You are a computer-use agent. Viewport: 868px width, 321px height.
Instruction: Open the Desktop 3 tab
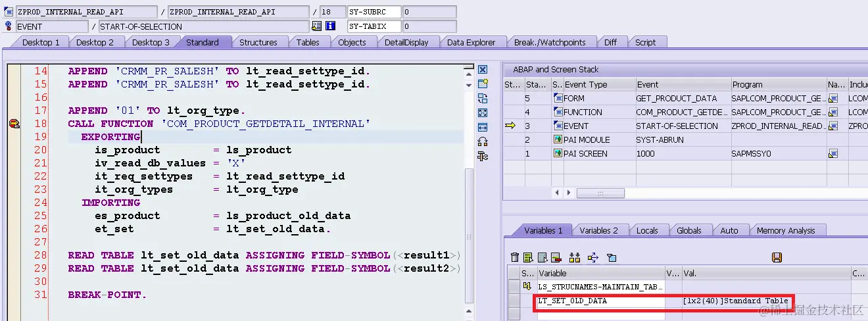coord(151,42)
